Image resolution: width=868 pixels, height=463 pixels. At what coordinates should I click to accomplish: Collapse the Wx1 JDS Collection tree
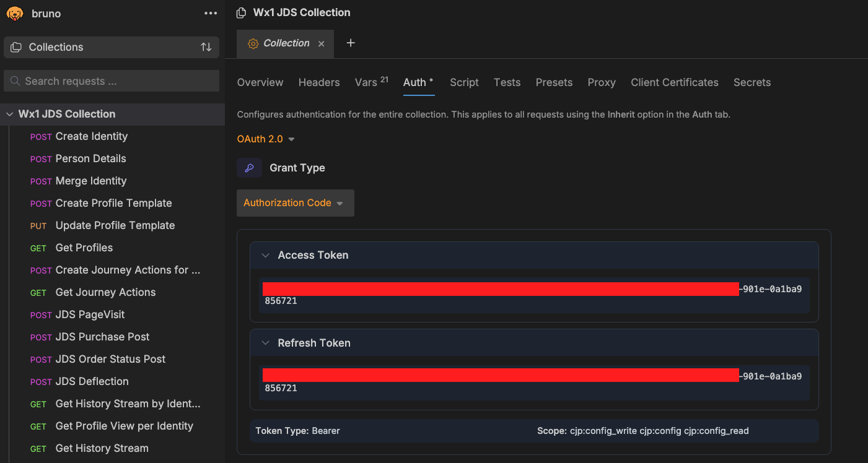pos(10,114)
